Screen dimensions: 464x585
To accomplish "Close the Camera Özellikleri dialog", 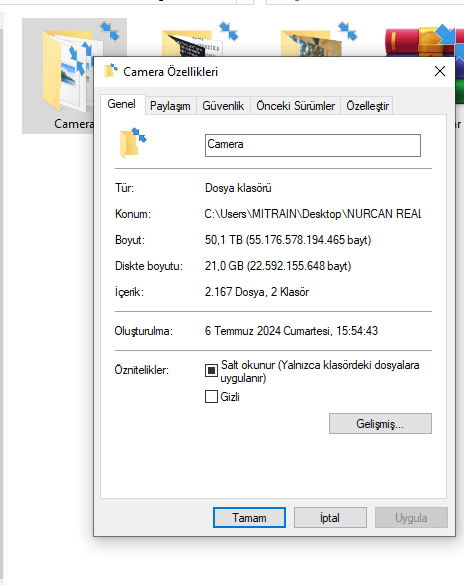I will (440, 71).
